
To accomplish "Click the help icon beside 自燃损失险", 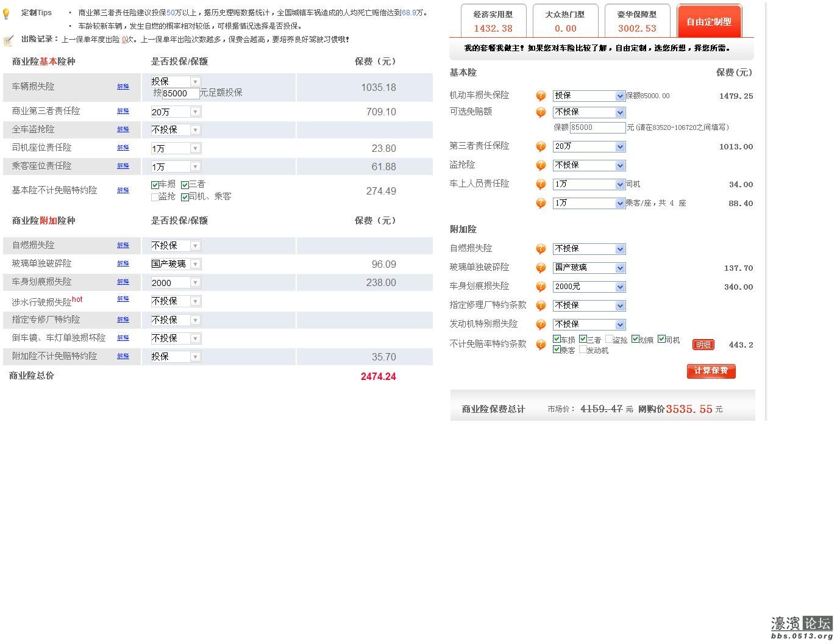I will click(x=541, y=249).
